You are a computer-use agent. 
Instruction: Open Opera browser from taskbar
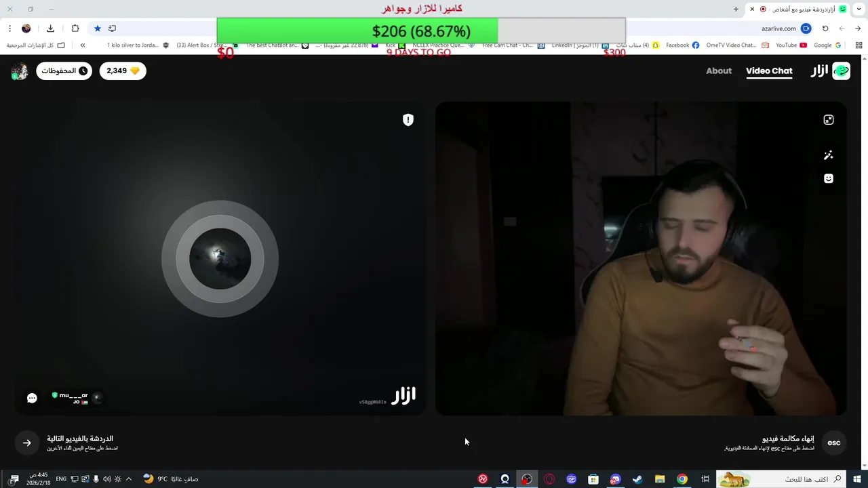549,479
